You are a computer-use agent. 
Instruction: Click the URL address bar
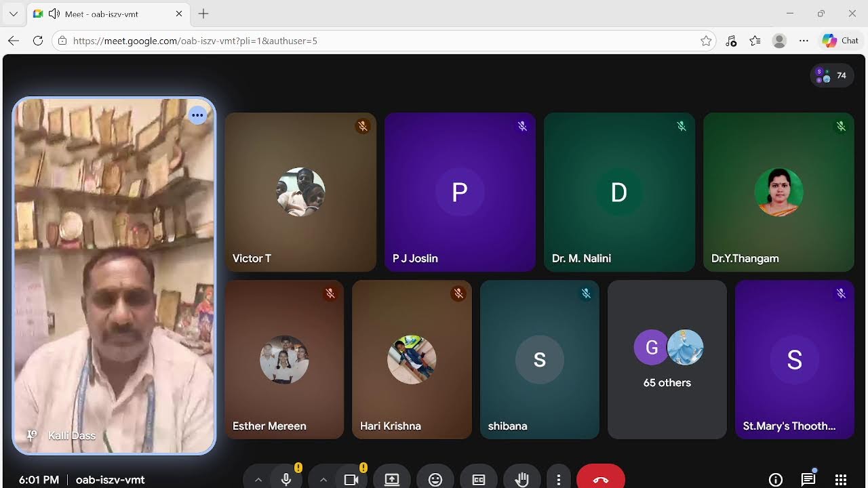(384, 41)
